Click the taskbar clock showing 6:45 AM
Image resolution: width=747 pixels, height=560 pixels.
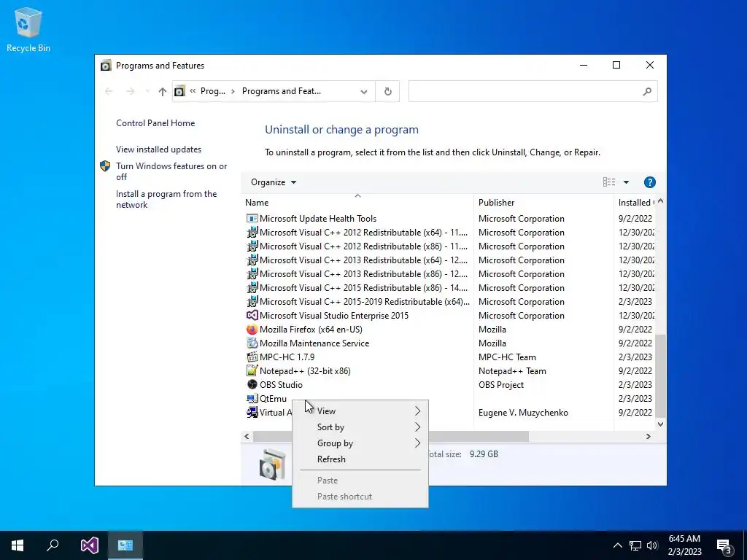click(684, 545)
